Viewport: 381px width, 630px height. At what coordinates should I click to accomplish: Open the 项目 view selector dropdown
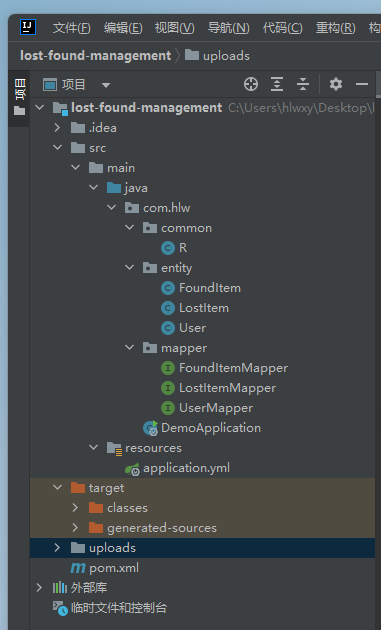tap(106, 85)
